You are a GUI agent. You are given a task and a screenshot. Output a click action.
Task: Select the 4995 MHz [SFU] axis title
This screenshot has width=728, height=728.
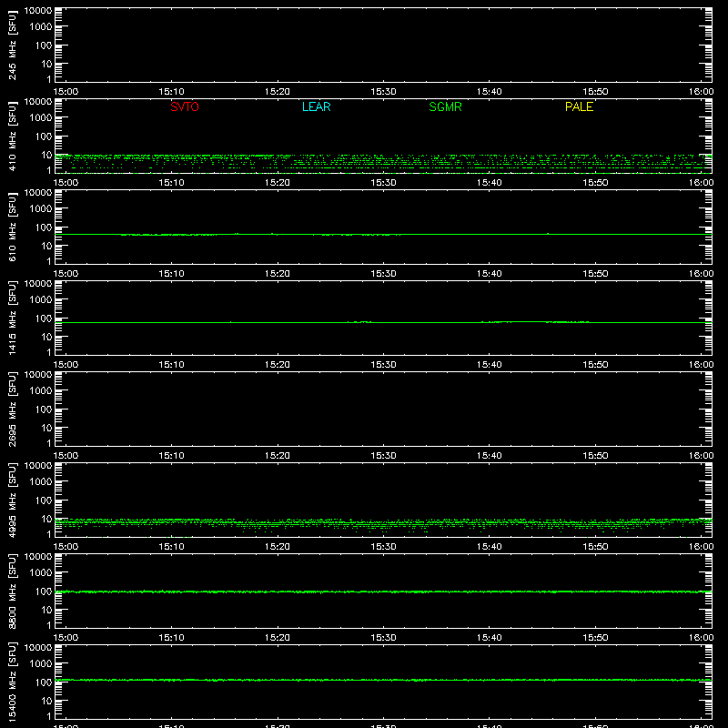click(12, 500)
